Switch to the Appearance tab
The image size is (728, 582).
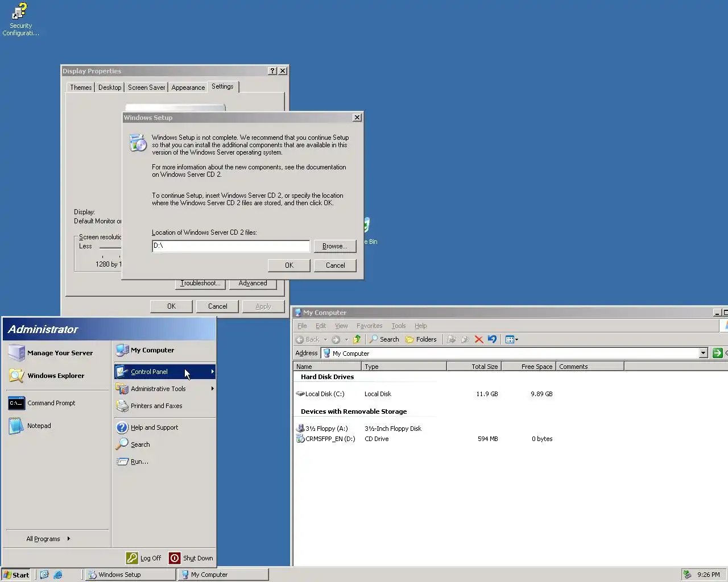pyautogui.click(x=188, y=88)
